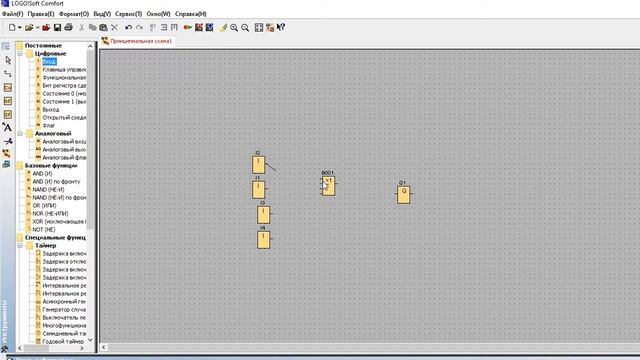Click the GF basic functions tool icon

pos(8,101)
